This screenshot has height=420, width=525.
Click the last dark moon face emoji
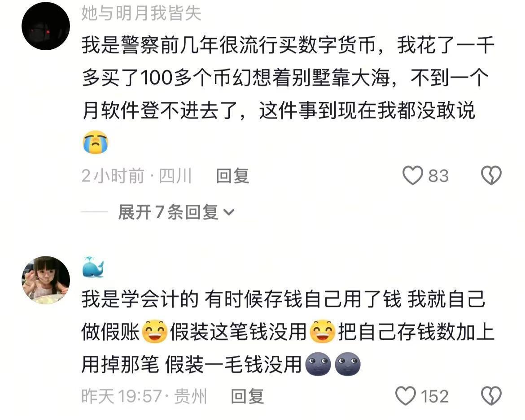[348, 364]
